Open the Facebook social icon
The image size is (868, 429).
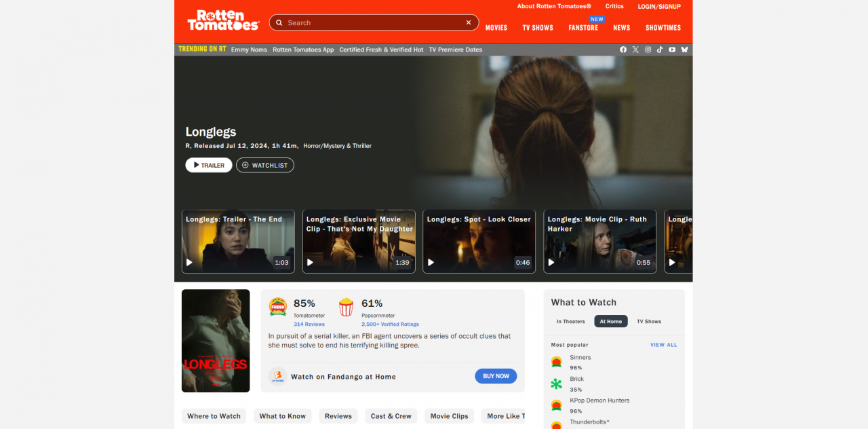click(623, 50)
